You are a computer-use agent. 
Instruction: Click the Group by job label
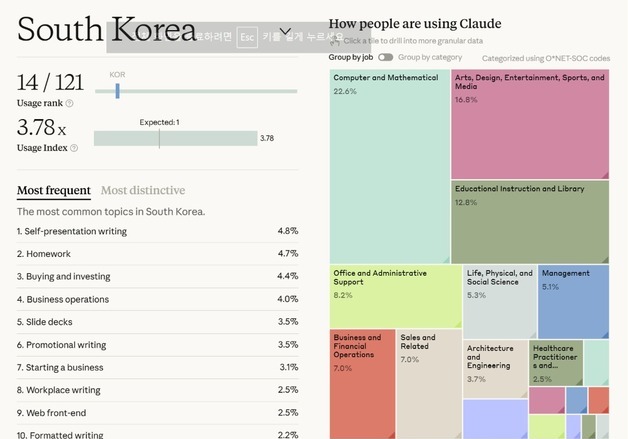point(351,57)
